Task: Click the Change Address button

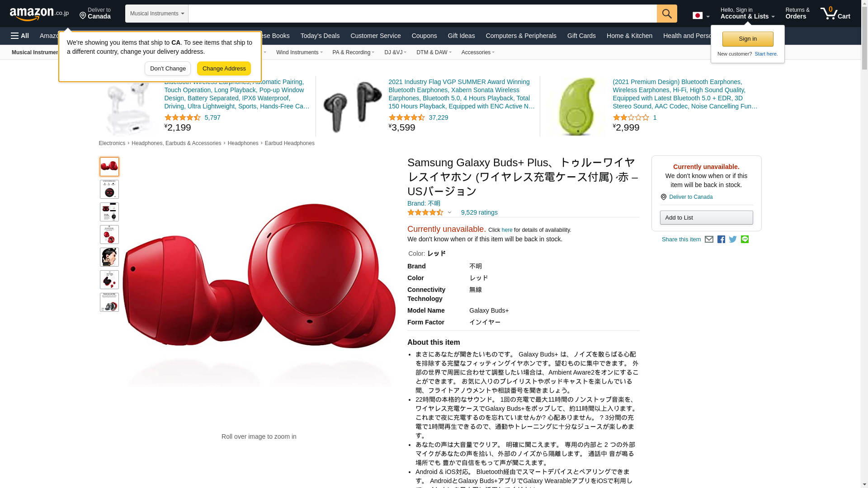Action: [x=224, y=69]
